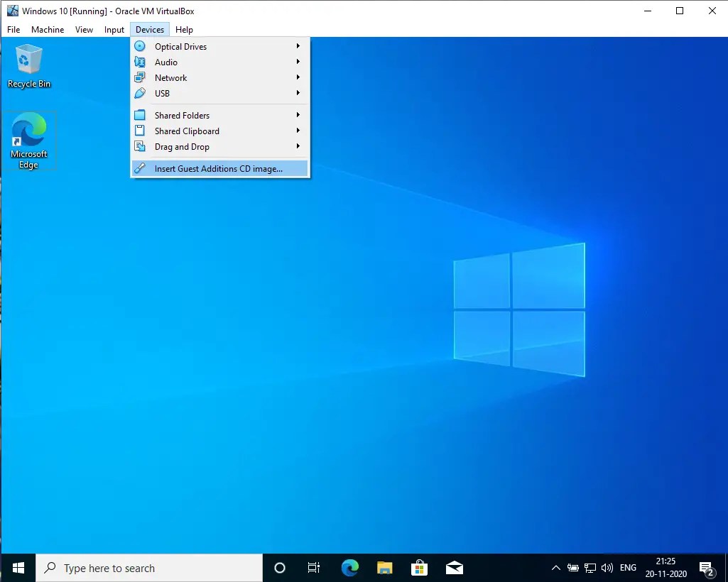Click the Shared Clipboard icon

tap(140, 131)
